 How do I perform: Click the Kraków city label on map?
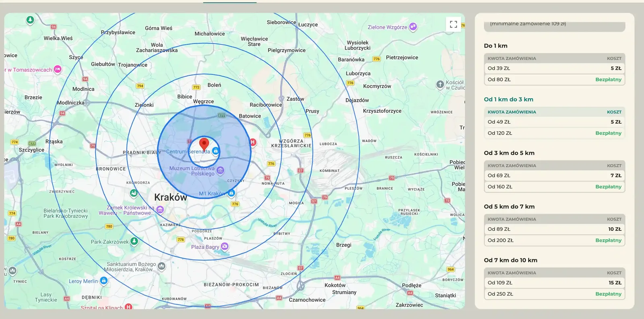pos(171,197)
